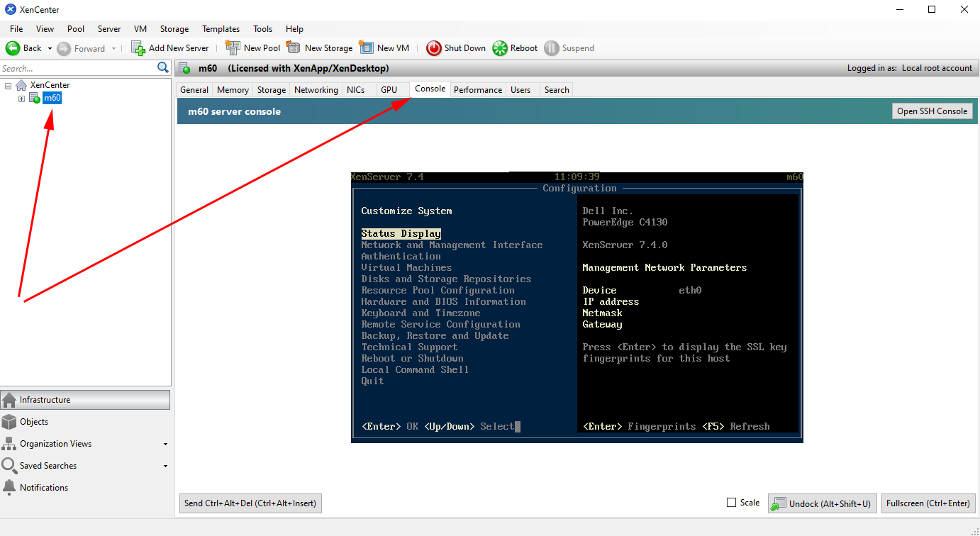This screenshot has width=980, height=536.
Task: Open the Infrastructure navigation view
Action: (x=85, y=400)
